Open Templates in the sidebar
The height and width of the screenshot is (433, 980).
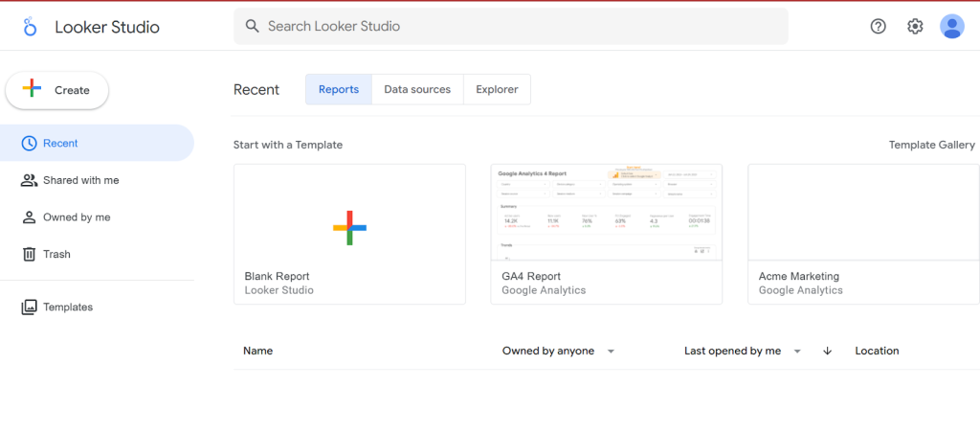[97, 308]
